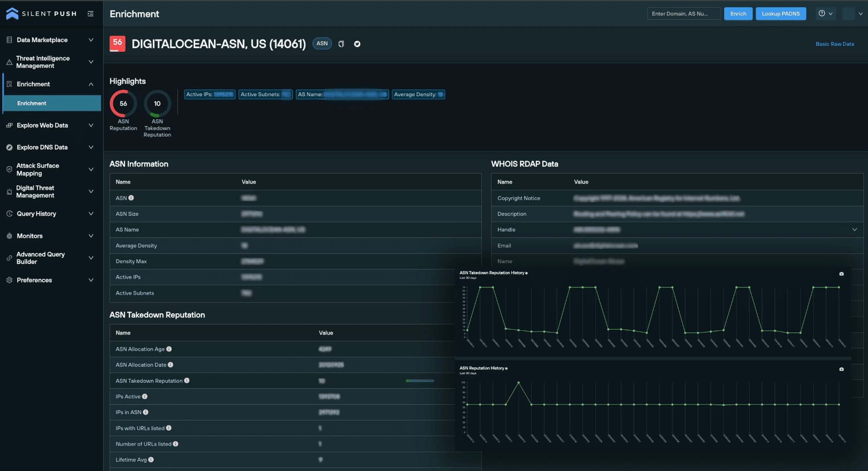The width and height of the screenshot is (868, 471).
Task: Click the Attack Surface Mapping shield icon
Action: pyautogui.click(x=9, y=169)
